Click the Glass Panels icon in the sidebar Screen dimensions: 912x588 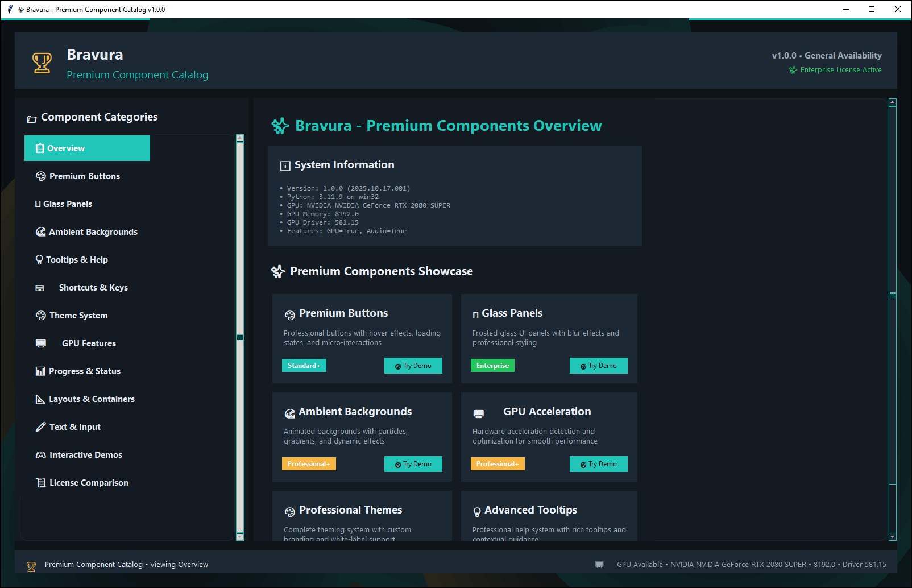pos(38,204)
